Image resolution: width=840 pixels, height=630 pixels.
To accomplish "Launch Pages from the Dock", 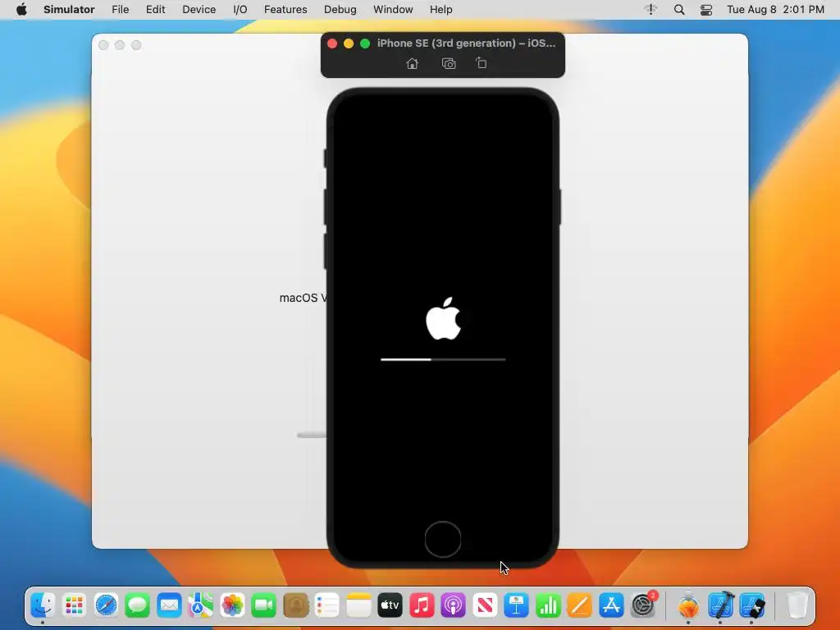I will (580, 605).
